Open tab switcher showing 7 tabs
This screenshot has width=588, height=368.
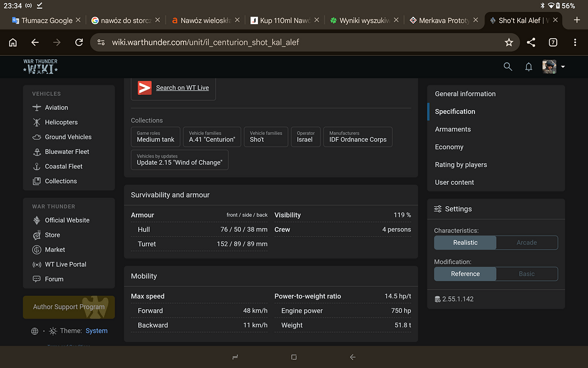(553, 42)
